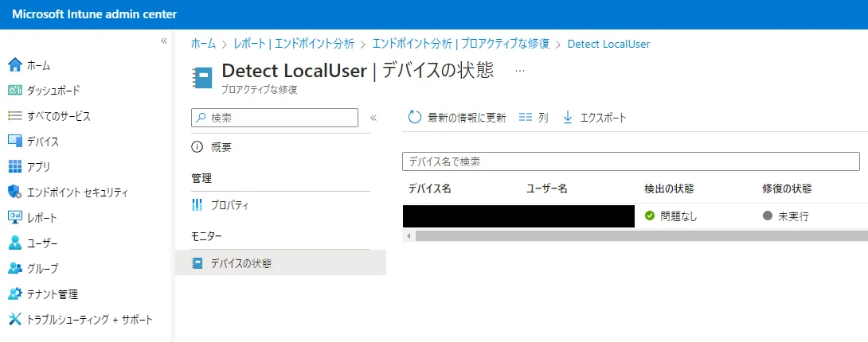Click the デバイスの状態 notebook icon in menu
Screen dimensions: 868x342
(x=197, y=263)
